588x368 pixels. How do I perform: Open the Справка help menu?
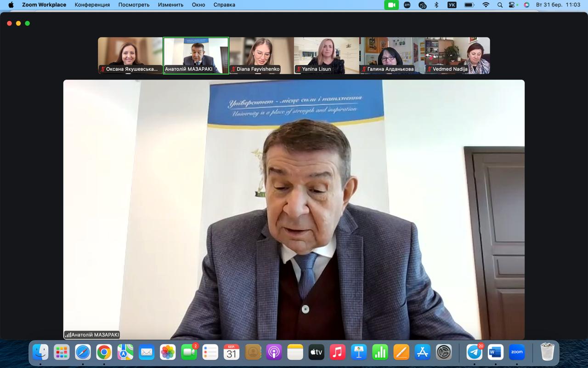point(224,5)
